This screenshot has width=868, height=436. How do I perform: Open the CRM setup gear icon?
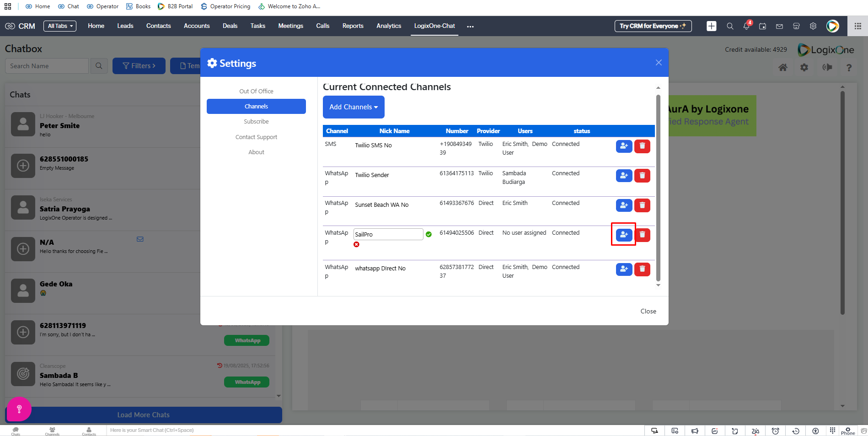813,26
